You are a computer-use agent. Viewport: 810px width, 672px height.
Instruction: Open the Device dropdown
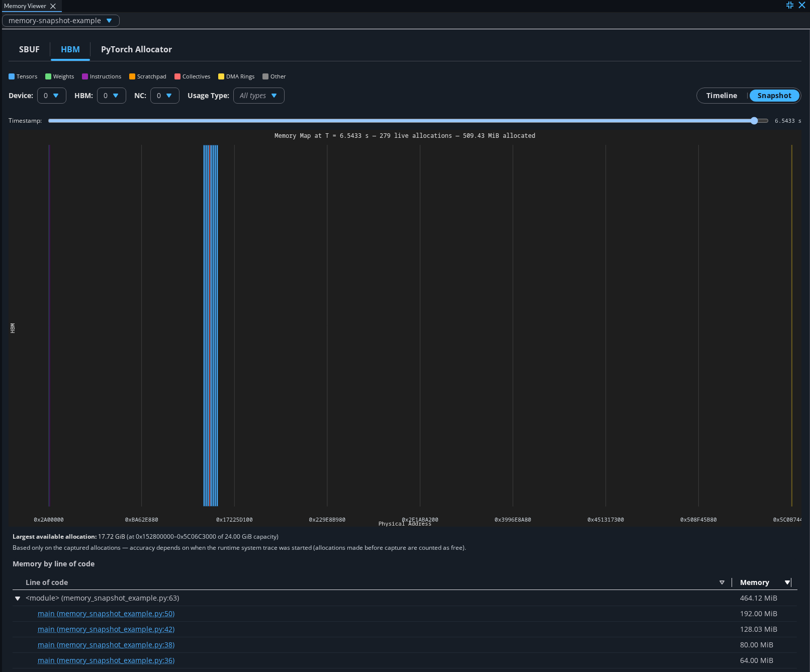pyautogui.click(x=52, y=96)
